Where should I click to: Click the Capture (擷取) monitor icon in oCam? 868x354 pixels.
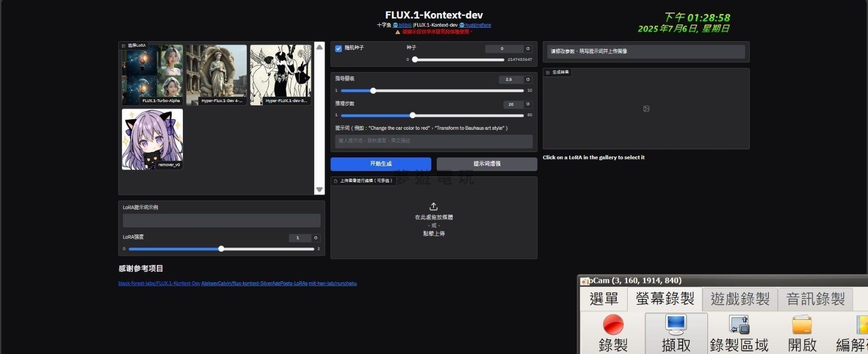pos(676,325)
